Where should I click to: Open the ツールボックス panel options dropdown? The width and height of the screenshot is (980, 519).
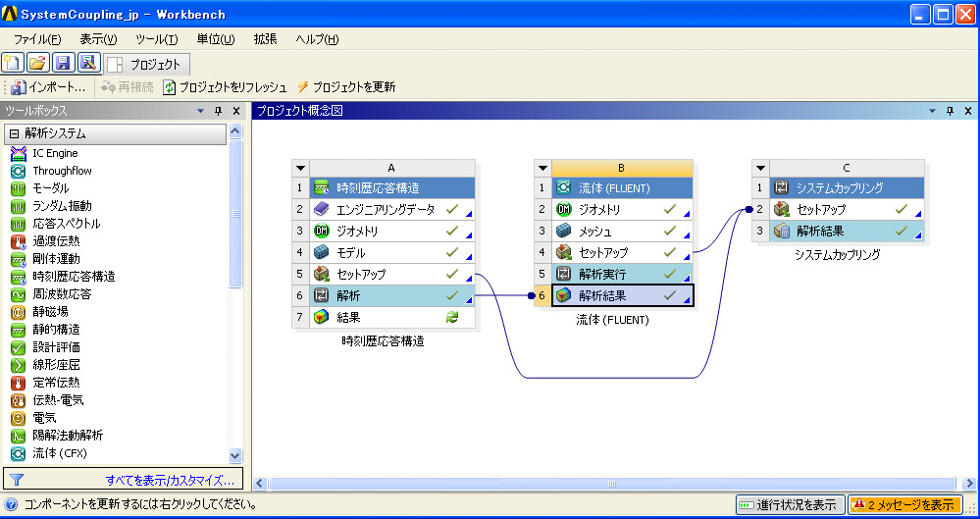201,111
